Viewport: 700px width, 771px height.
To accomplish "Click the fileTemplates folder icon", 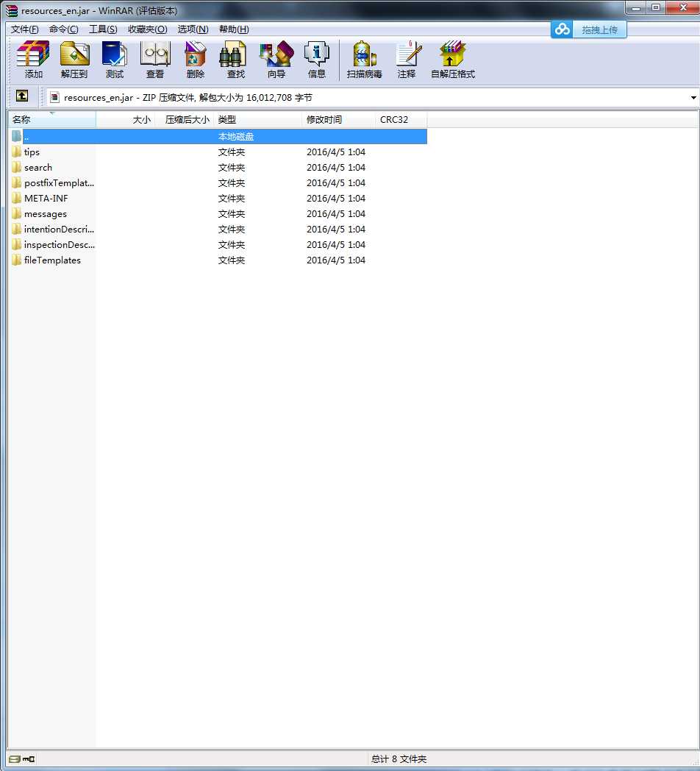I will (x=17, y=260).
